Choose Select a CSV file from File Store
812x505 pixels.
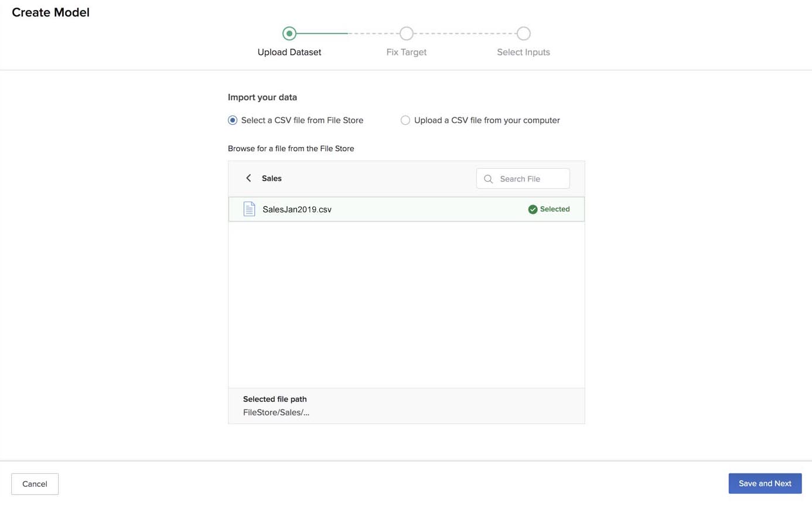(233, 120)
